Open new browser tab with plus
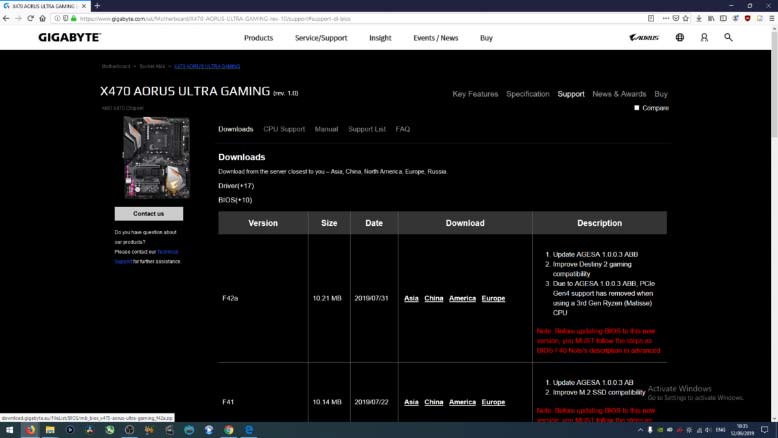778x438 pixels. click(x=97, y=6)
